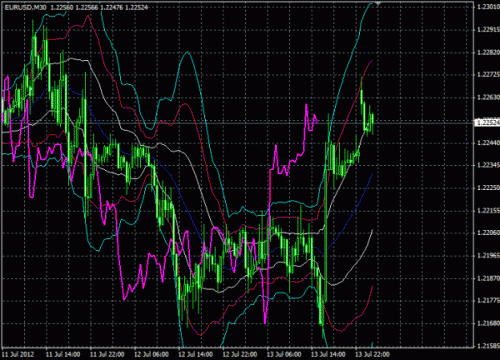
Task: Click the 11 Jul 14:00 time label
Action: [63, 354]
